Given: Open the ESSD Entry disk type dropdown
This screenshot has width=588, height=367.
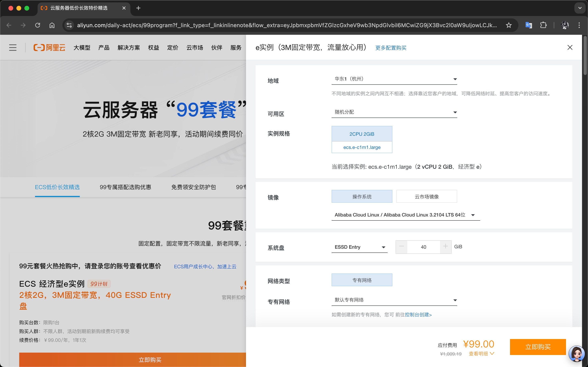Looking at the screenshot, I should [x=359, y=247].
